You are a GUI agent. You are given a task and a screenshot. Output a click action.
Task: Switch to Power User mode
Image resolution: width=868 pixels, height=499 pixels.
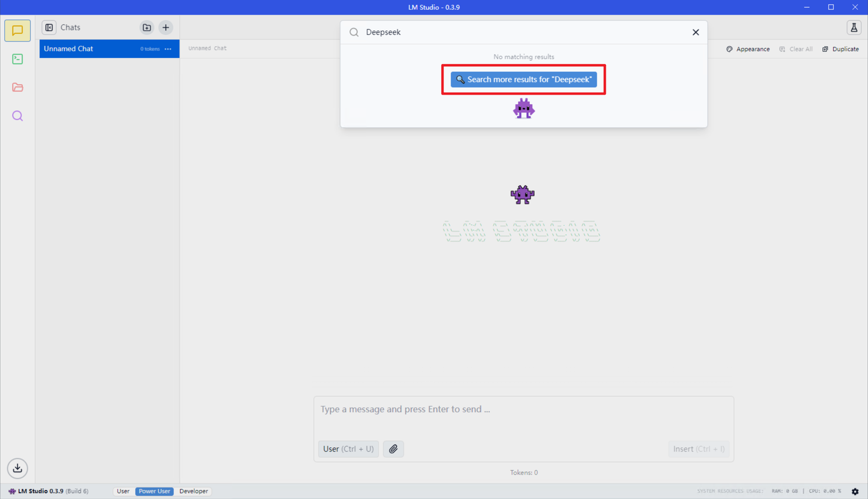tap(154, 491)
